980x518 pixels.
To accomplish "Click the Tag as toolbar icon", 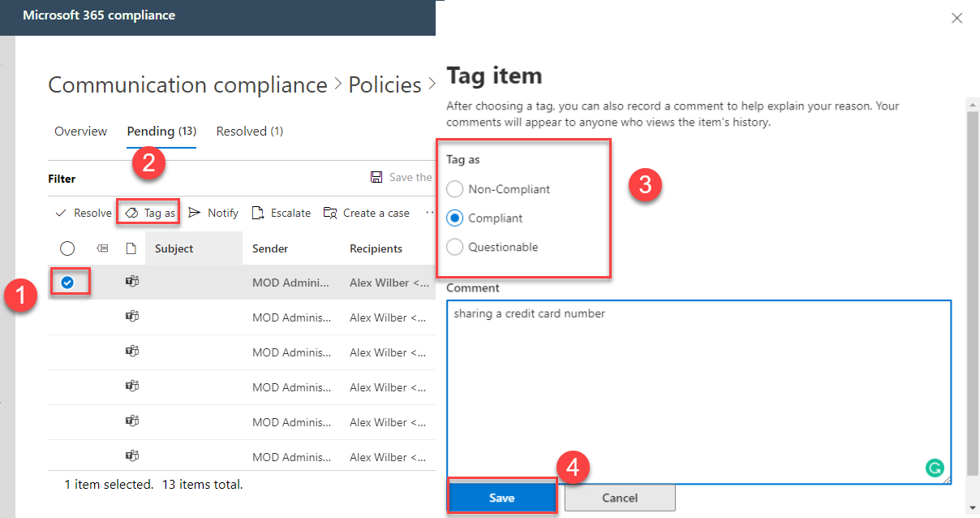I will coord(131,213).
